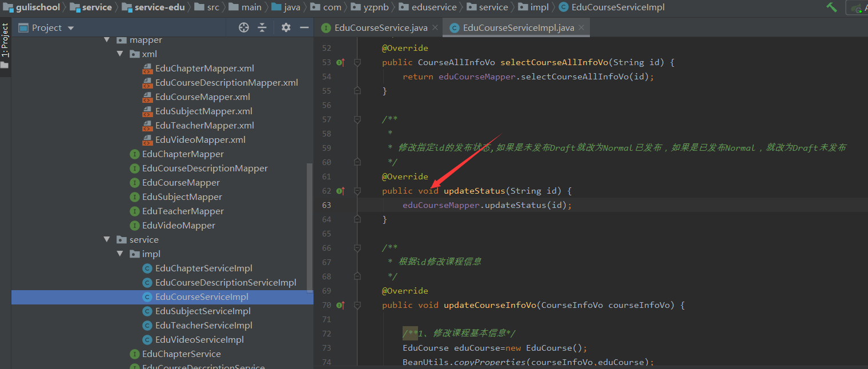Click BeanUtils on line 74
This screenshot has height=369, width=868.
point(425,362)
